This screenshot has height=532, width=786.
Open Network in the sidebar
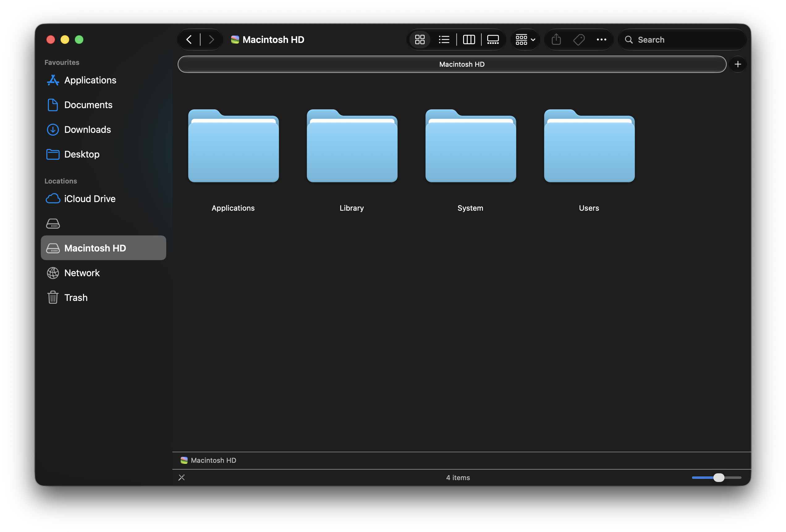[104, 272]
